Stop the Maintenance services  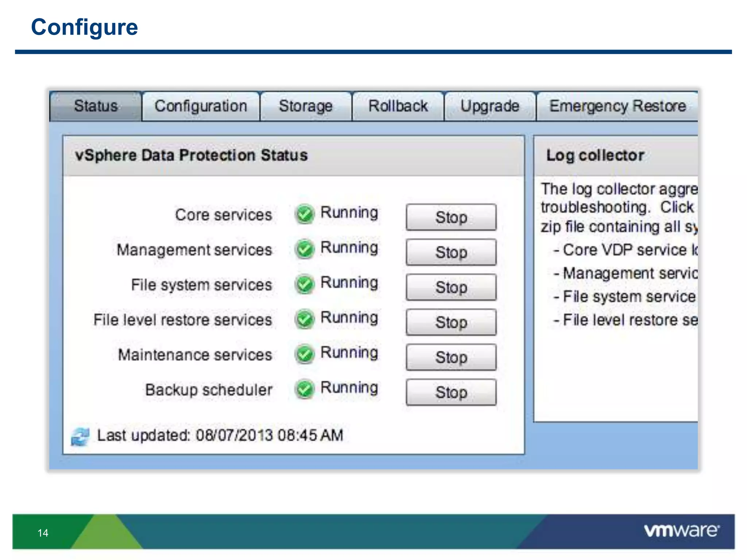(451, 357)
